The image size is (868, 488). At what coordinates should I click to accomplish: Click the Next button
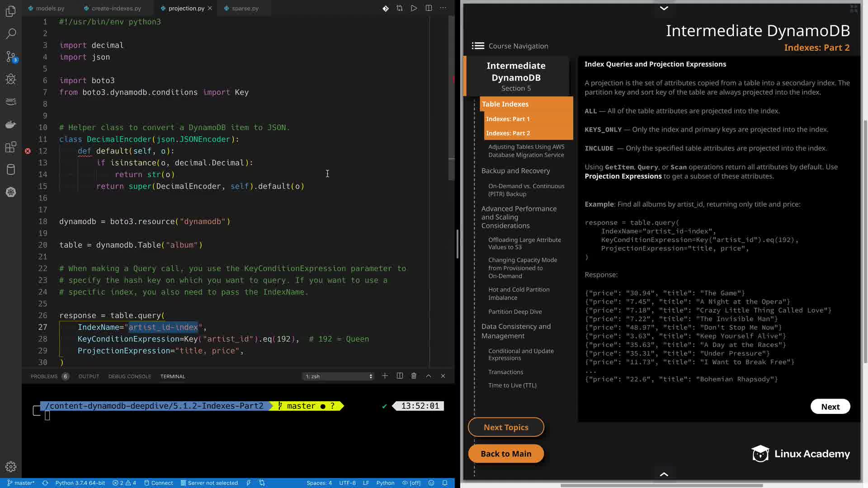pos(830,407)
